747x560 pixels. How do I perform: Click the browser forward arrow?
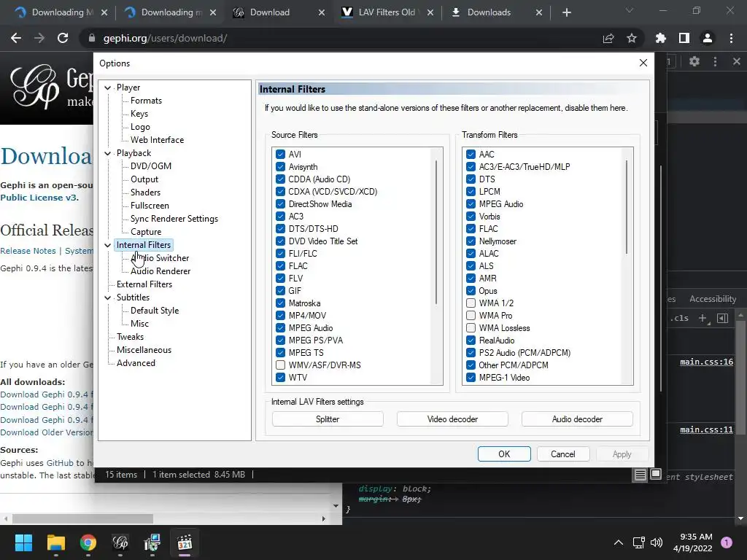pyautogui.click(x=39, y=38)
